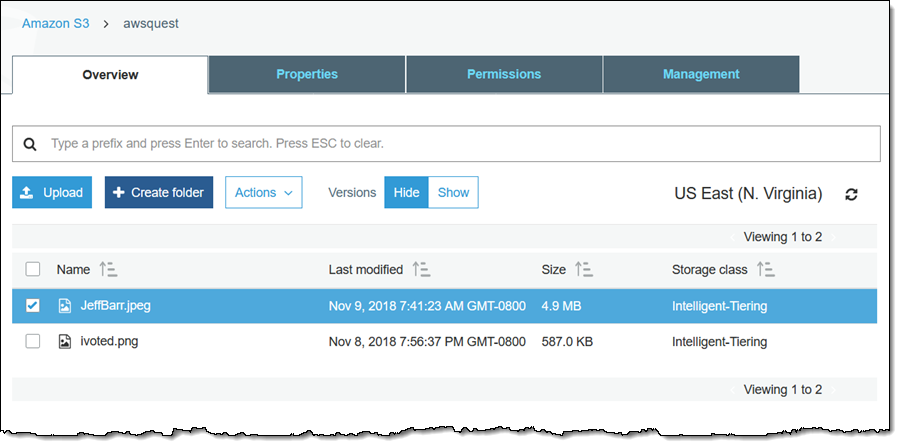Follow the Amazon S3 breadcrumb link
900x446 pixels.
[x=55, y=23]
